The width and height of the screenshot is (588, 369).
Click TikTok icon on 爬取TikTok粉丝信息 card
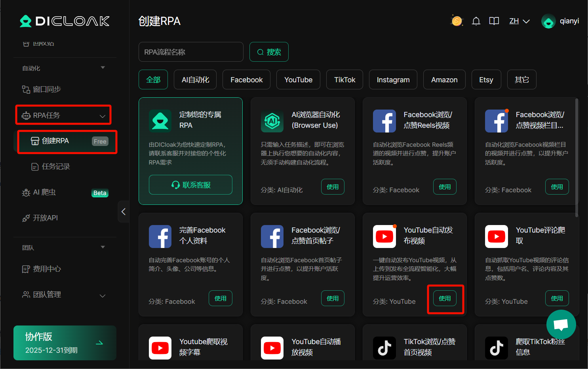click(497, 348)
